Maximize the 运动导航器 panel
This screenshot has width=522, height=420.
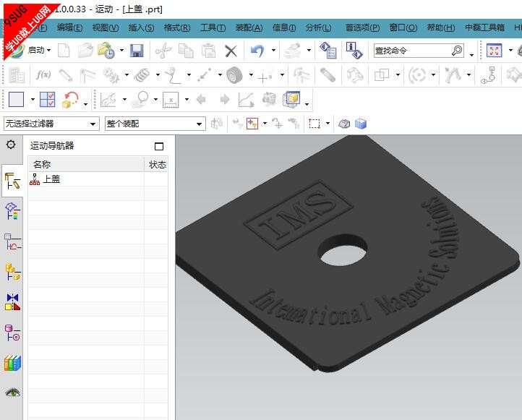tap(159, 146)
